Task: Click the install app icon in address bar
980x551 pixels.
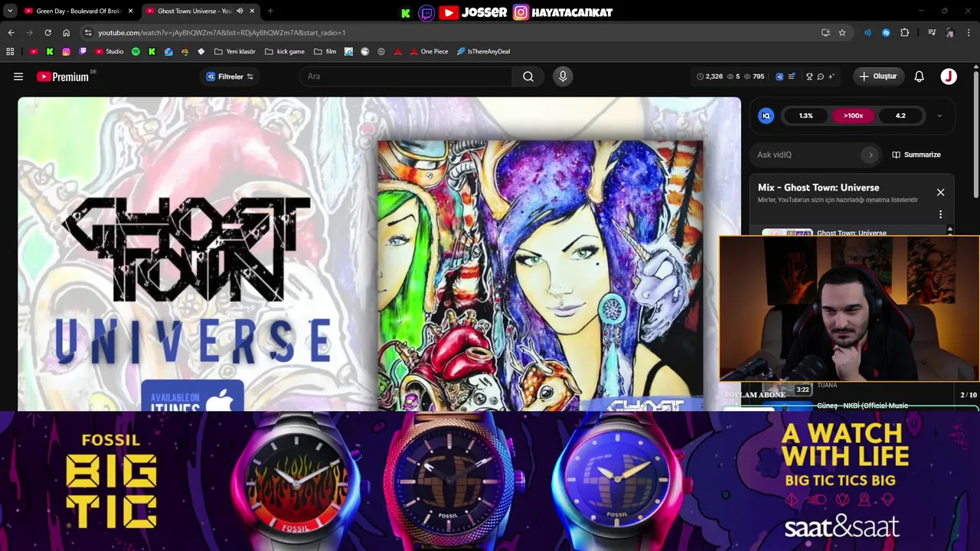Action: click(x=825, y=33)
